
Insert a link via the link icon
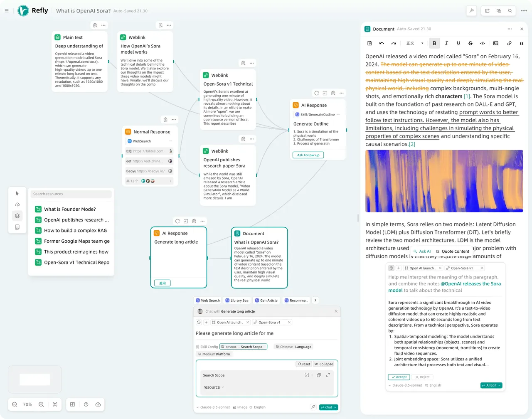click(x=508, y=43)
